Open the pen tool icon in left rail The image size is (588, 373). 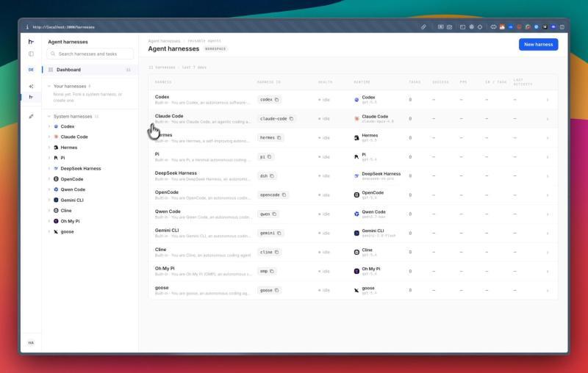31,117
